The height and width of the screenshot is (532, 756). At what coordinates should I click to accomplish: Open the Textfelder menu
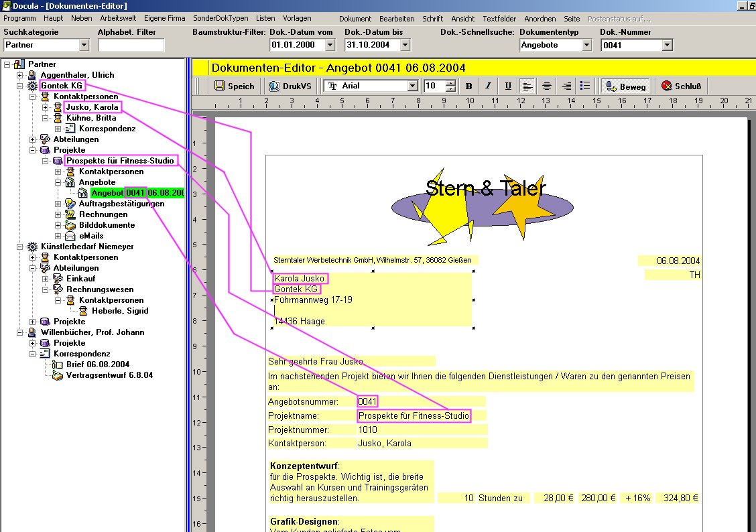click(x=499, y=18)
